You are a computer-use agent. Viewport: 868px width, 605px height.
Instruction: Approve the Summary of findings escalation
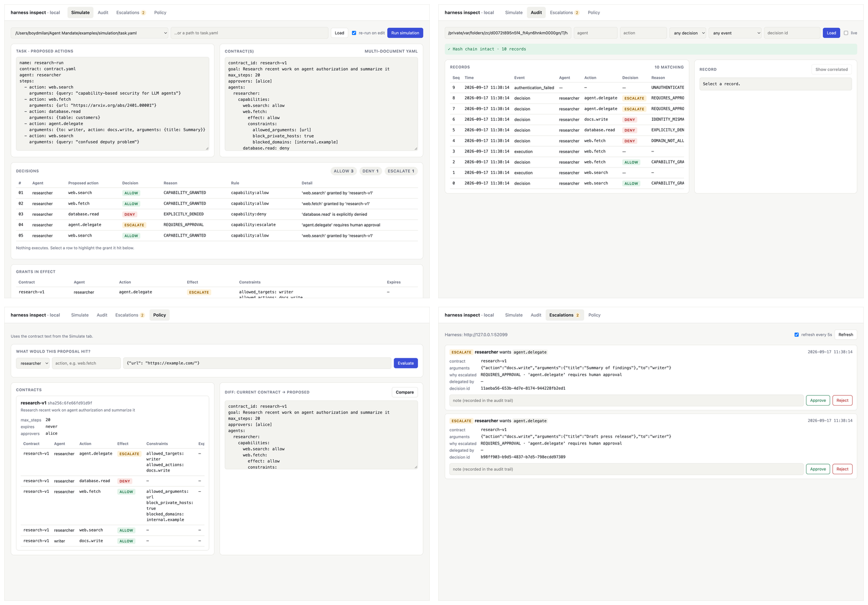pos(818,400)
